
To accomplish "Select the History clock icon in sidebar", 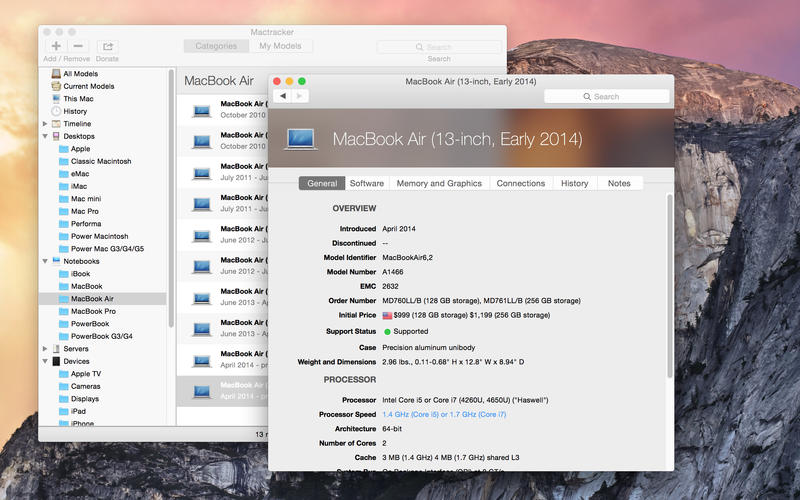I will pos(56,111).
